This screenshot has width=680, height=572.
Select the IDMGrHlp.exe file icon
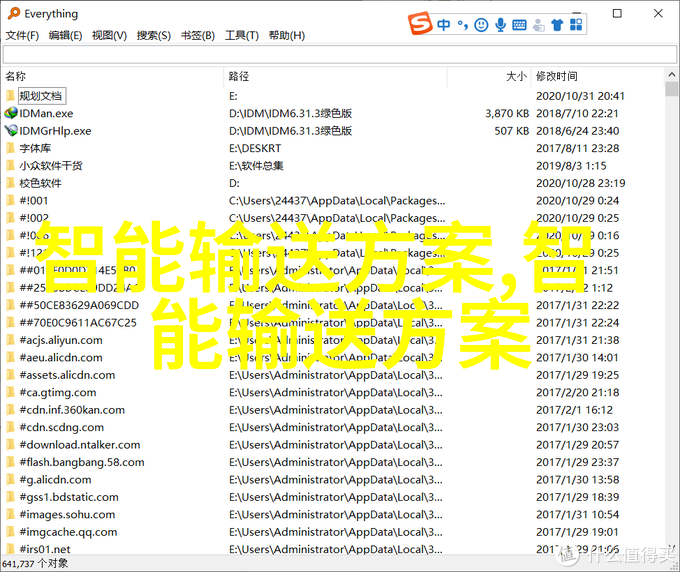point(11,131)
